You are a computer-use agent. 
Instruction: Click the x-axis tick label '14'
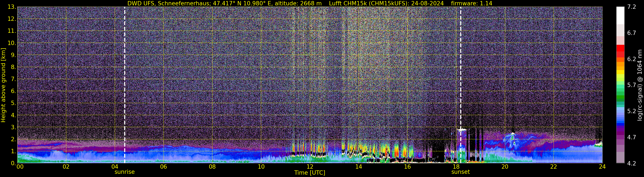(358, 167)
